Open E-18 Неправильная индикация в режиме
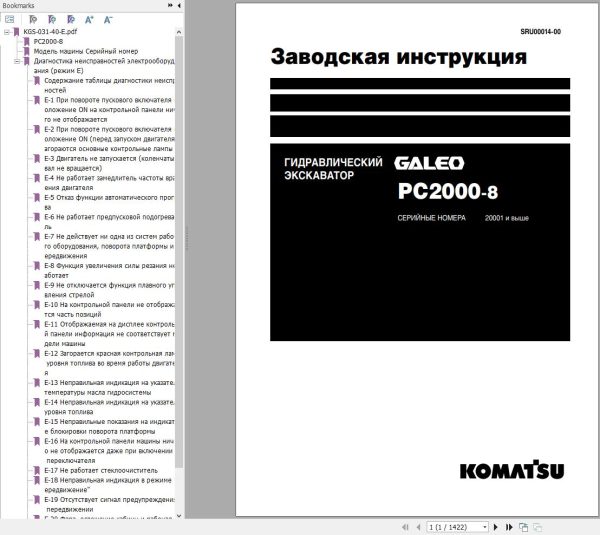The width and height of the screenshot is (600, 535). tap(108, 485)
